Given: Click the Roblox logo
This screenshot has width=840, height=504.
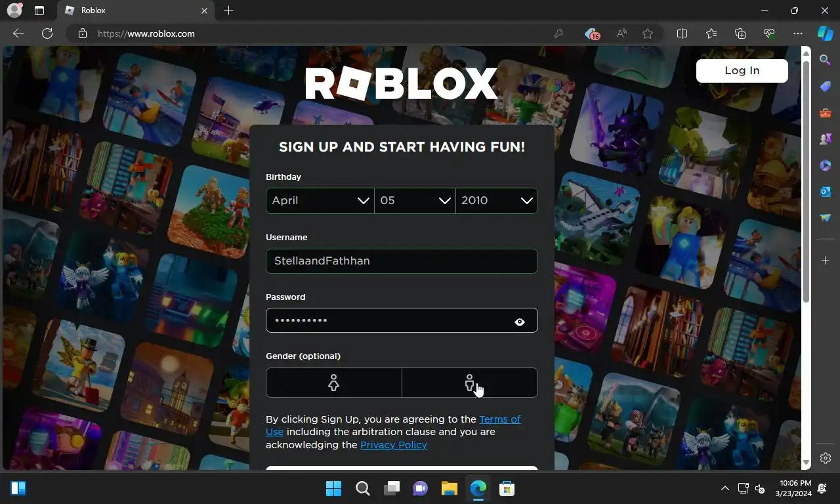Looking at the screenshot, I should (x=402, y=84).
